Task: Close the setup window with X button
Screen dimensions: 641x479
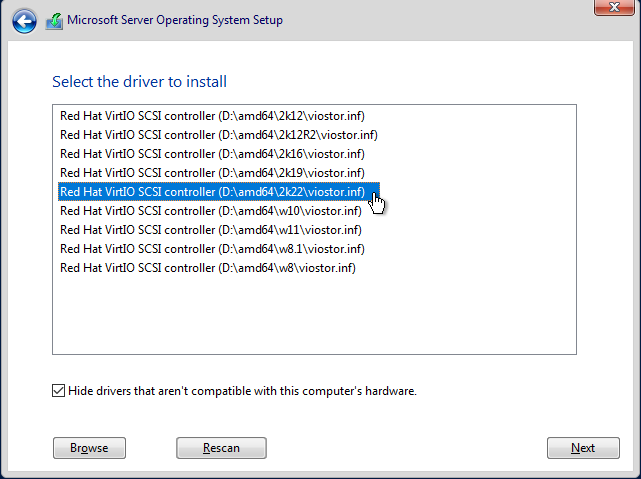Action: pyautogui.click(x=614, y=7)
